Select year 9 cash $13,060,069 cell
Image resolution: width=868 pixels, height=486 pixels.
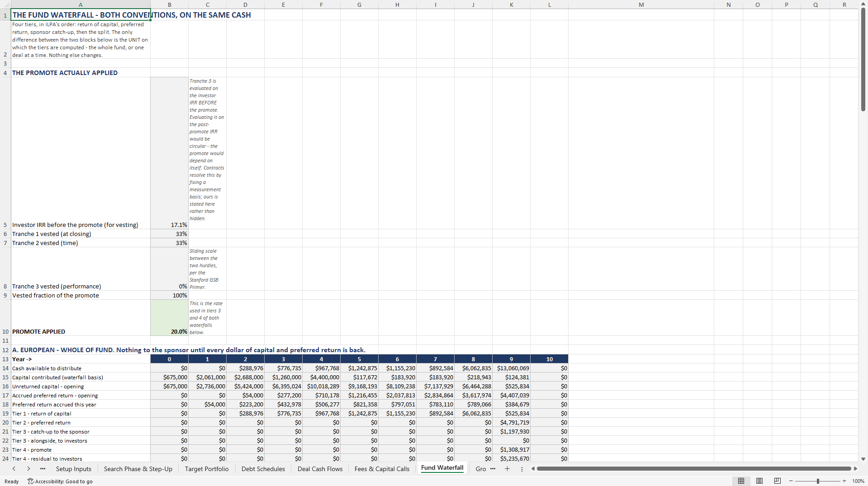tap(511, 368)
